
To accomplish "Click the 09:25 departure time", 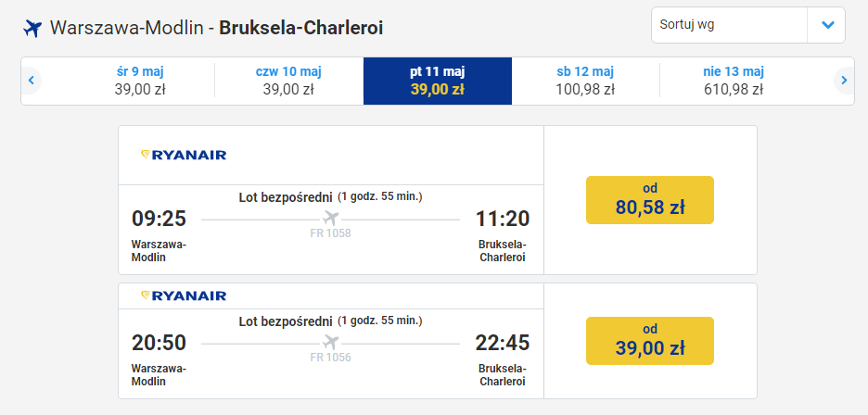I will click(x=159, y=219).
